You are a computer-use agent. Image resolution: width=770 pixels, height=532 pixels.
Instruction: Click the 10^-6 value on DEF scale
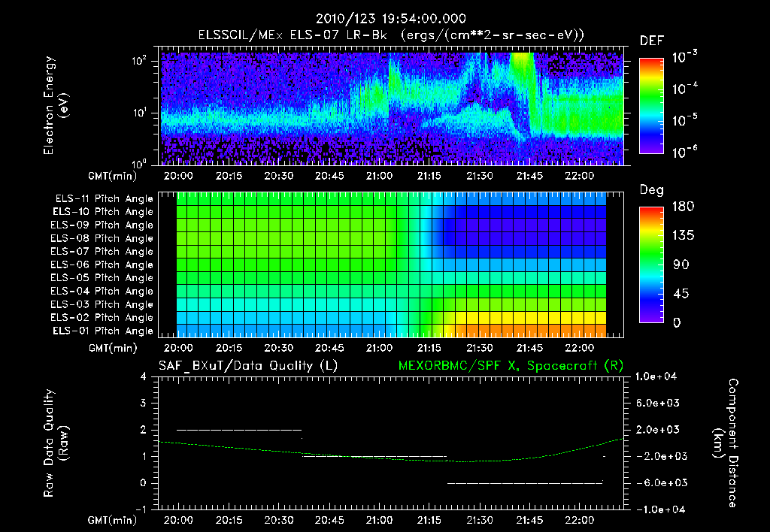tap(684, 152)
